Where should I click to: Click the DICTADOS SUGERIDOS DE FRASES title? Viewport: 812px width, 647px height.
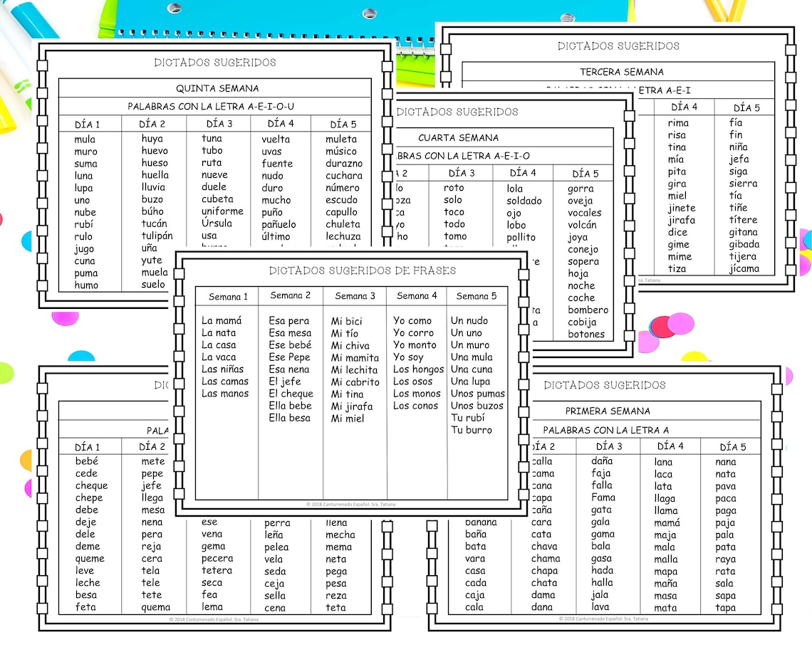[362, 270]
